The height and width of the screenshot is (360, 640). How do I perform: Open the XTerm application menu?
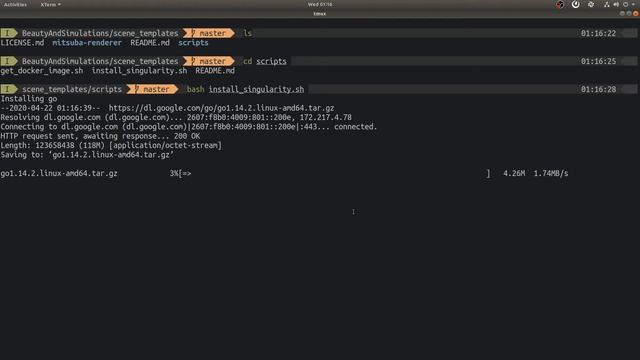pos(50,4)
